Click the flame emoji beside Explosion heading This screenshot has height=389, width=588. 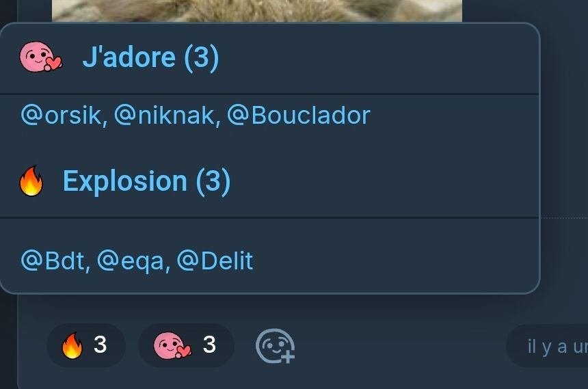[x=31, y=182]
